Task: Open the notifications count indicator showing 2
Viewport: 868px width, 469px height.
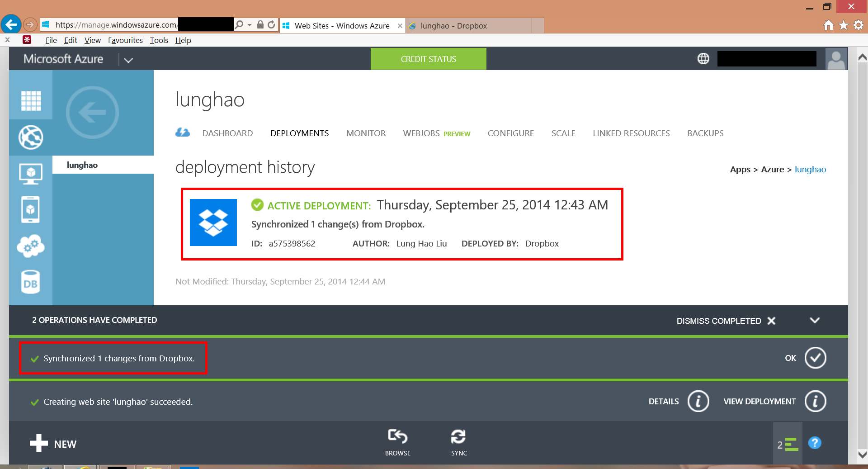Action: tap(788, 445)
